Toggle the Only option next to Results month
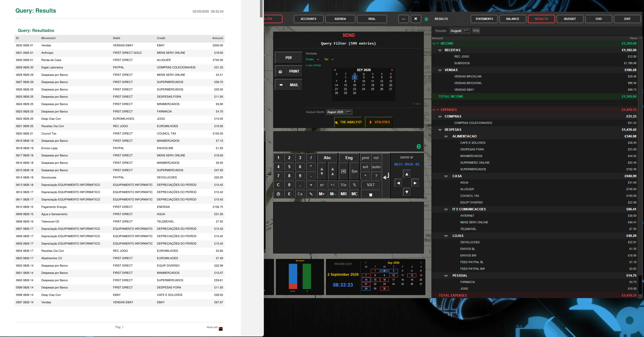 click(476, 30)
